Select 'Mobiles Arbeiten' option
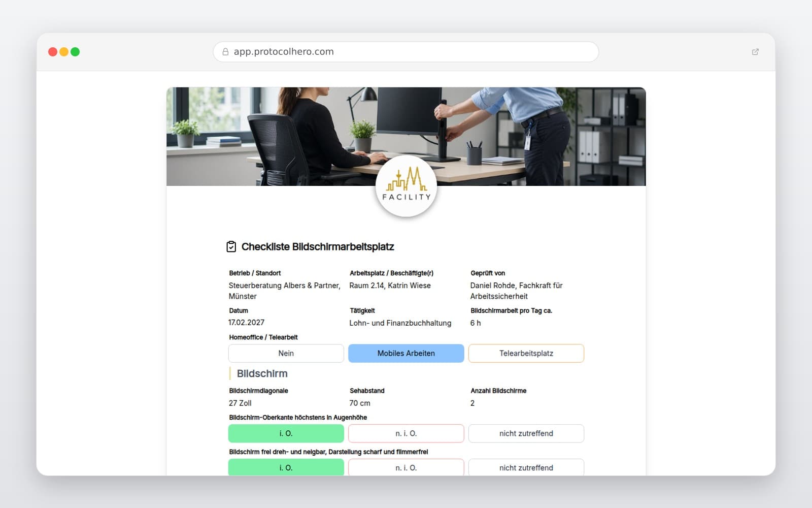812x508 pixels. 406,354
